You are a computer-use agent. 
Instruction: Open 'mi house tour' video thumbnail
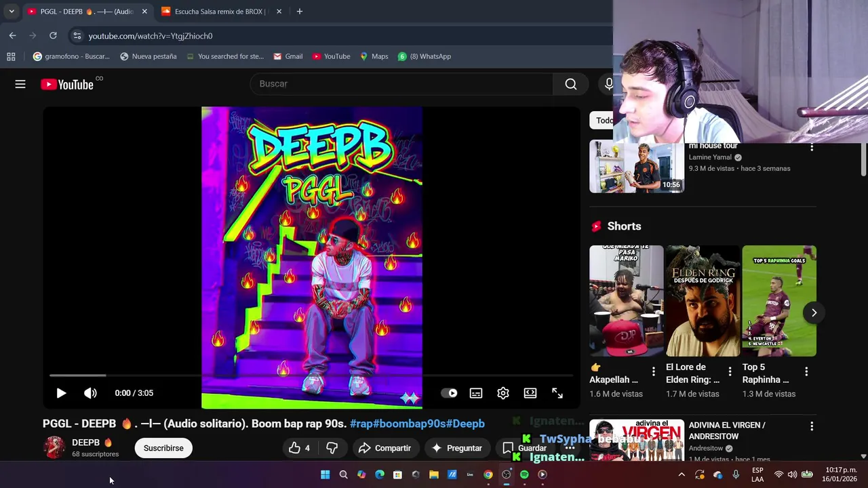point(637,167)
